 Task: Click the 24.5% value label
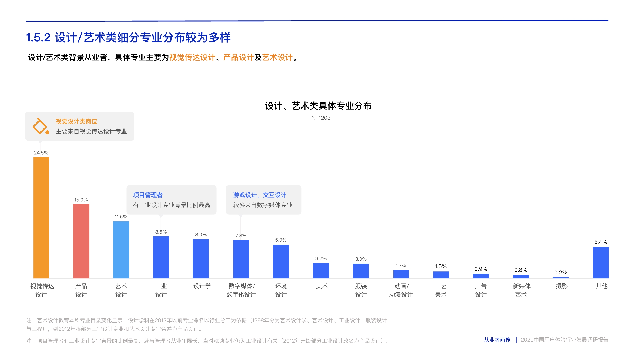click(x=41, y=154)
